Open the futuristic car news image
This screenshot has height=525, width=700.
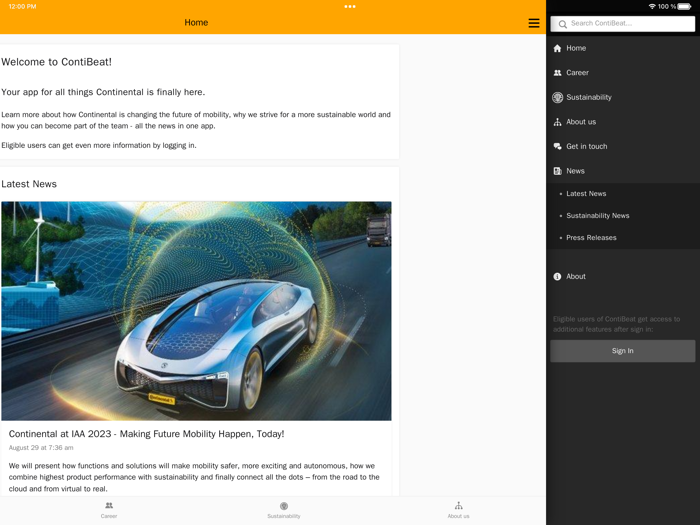pos(196,311)
